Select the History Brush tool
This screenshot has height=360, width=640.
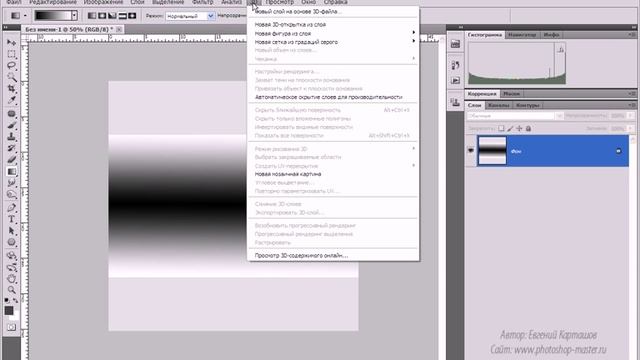coord(11,148)
